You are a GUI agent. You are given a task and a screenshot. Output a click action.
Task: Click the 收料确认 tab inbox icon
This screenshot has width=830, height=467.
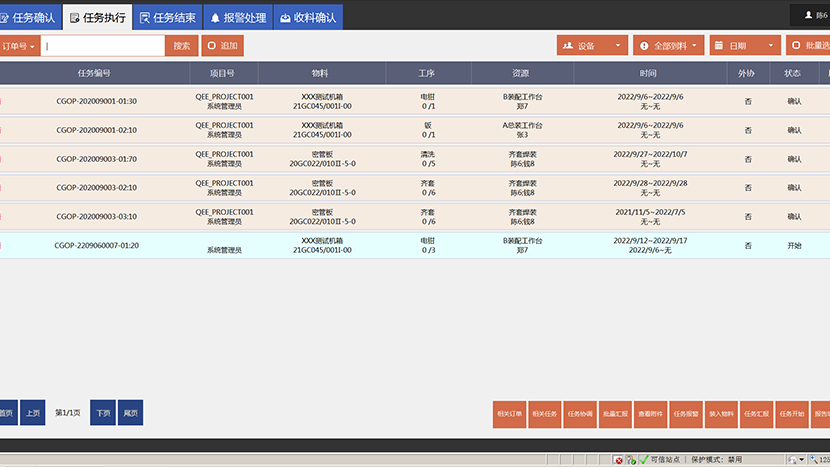click(x=285, y=17)
